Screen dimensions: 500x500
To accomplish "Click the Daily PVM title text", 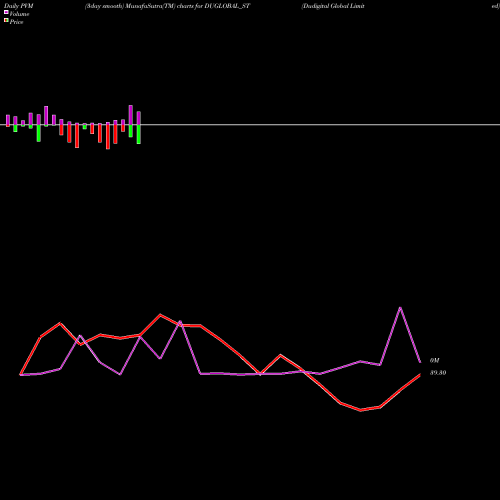I will (19, 6).
